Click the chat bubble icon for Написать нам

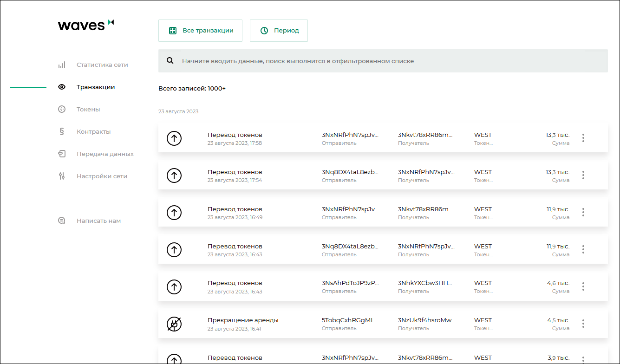tap(62, 221)
